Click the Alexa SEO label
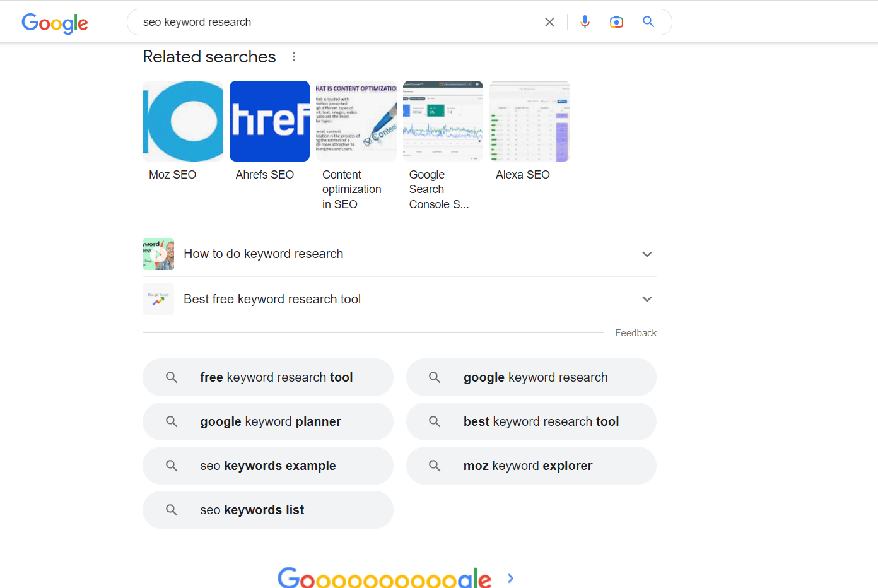Viewport: 878px width, 588px height. click(x=522, y=175)
